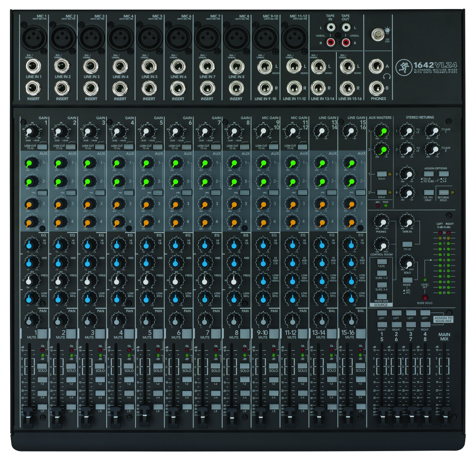Select MAIN MIX source button
The width and height of the screenshot is (476, 461).
click(x=381, y=296)
